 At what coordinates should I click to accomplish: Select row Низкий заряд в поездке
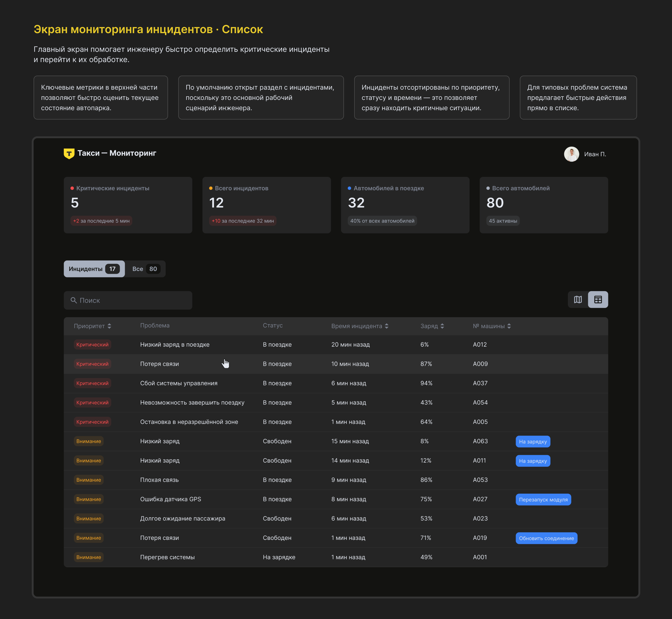pos(336,345)
